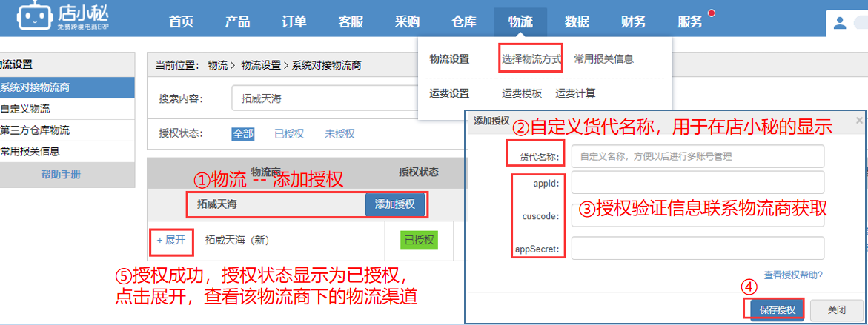Screen dimensions: 868x325
Task: Click the green 已授权 status badge
Action: pyautogui.click(x=419, y=241)
